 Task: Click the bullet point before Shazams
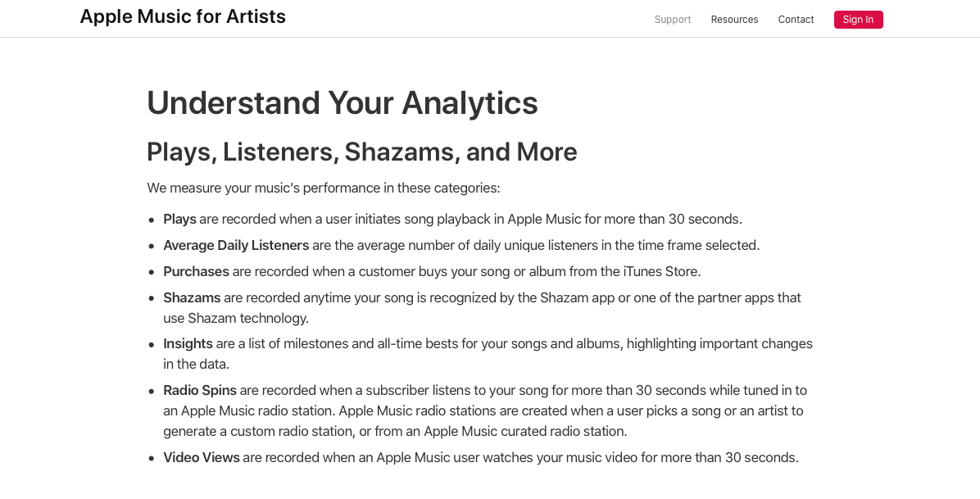click(152, 299)
